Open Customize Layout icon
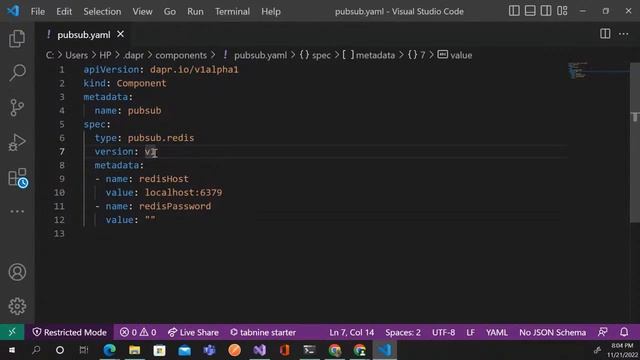The width and height of the screenshot is (640, 360). point(562,11)
